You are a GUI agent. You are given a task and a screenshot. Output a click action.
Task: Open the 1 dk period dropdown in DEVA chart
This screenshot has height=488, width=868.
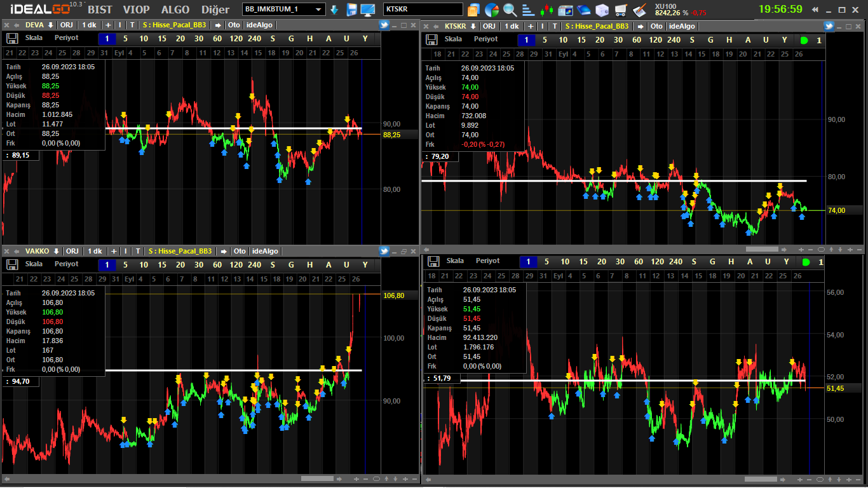pyautogui.click(x=88, y=25)
